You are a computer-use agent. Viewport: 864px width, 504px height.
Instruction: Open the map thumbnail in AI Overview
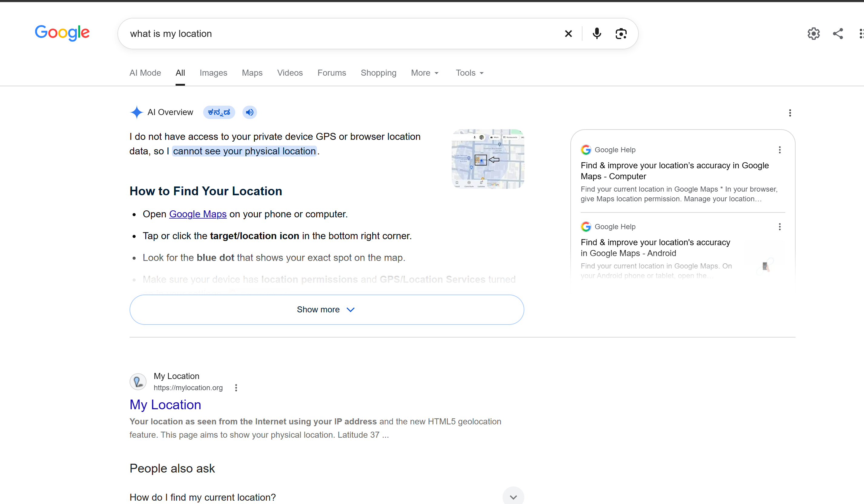point(487,159)
